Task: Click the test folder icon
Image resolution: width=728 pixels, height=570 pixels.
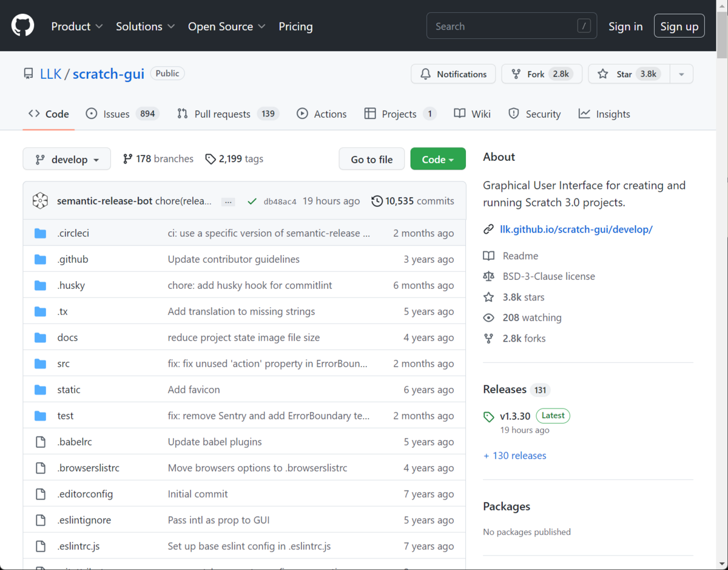Action: 41,416
